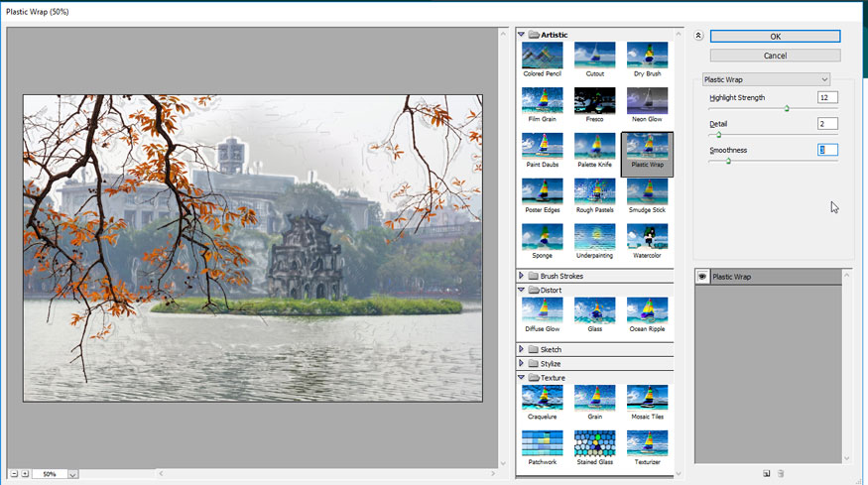Click the zoom out minus button
Viewport: 868px width, 485px height.
point(14,474)
